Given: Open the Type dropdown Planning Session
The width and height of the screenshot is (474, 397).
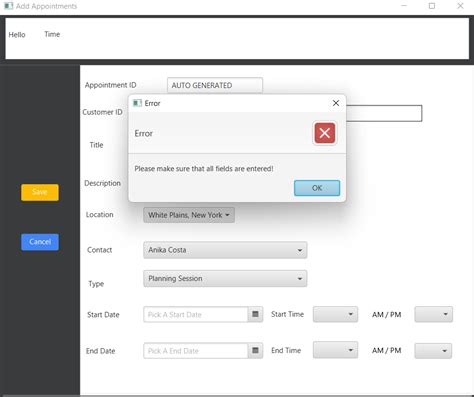Looking at the screenshot, I should pos(225,279).
